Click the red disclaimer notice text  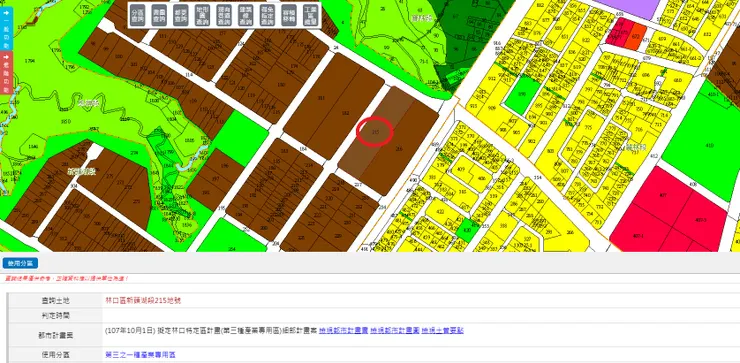pyautogui.click(x=66, y=279)
